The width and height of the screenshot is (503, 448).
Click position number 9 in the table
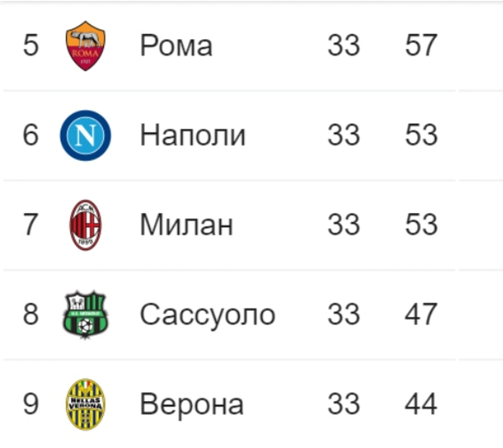coord(31,404)
